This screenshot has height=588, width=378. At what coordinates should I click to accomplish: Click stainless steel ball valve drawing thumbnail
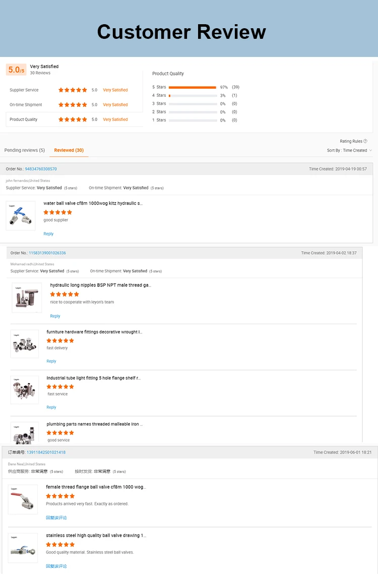click(x=23, y=548)
